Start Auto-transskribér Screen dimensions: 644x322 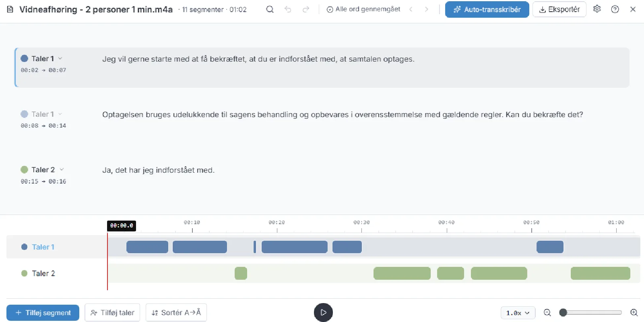(x=487, y=9)
